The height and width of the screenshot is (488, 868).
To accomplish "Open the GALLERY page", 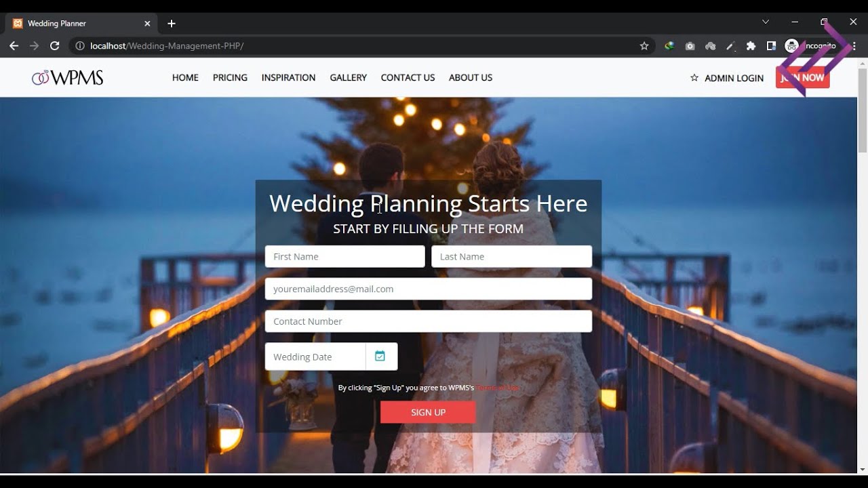I will 349,78.
